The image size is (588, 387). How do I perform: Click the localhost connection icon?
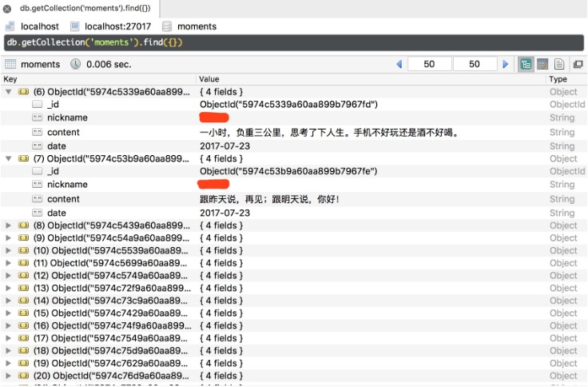(x=10, y=26)
